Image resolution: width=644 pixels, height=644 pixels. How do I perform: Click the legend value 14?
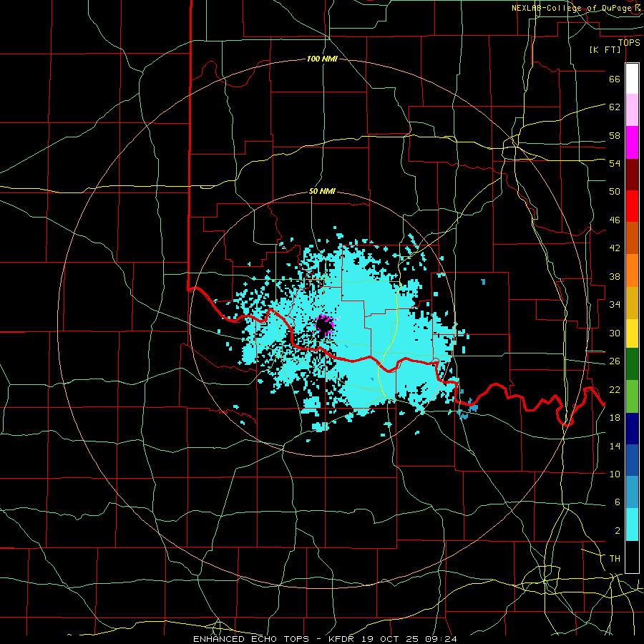(x=615, y=446)
